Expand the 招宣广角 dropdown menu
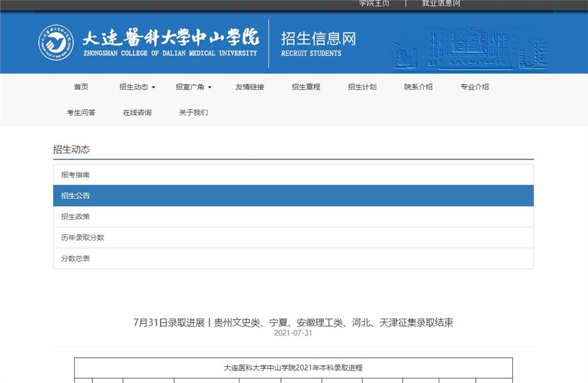 click(x=193, y=87)
